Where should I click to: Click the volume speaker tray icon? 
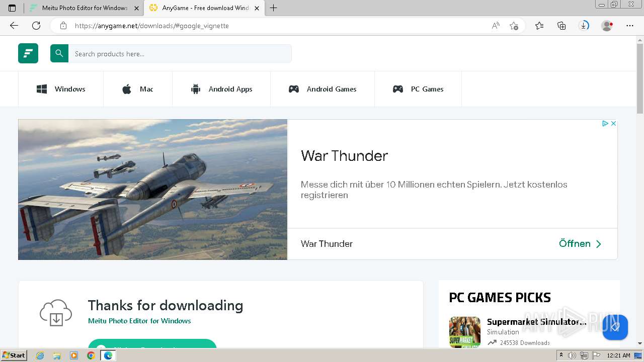point(572,355)
